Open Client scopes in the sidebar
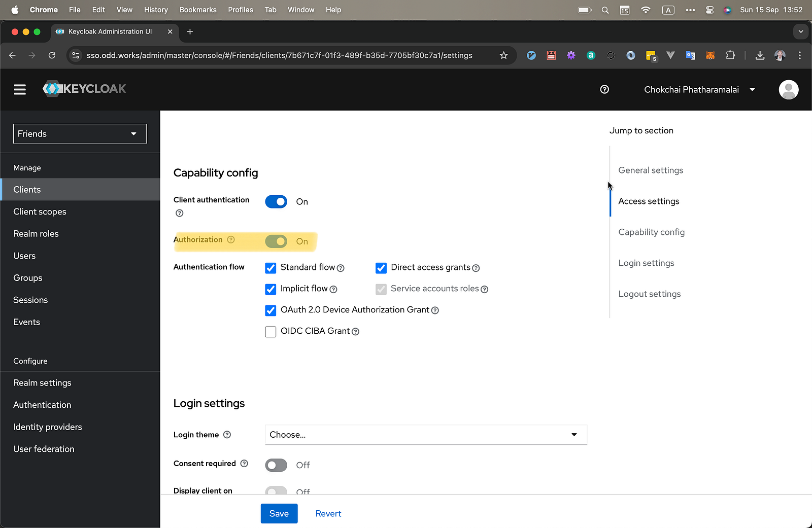 [x=80, y=212]
